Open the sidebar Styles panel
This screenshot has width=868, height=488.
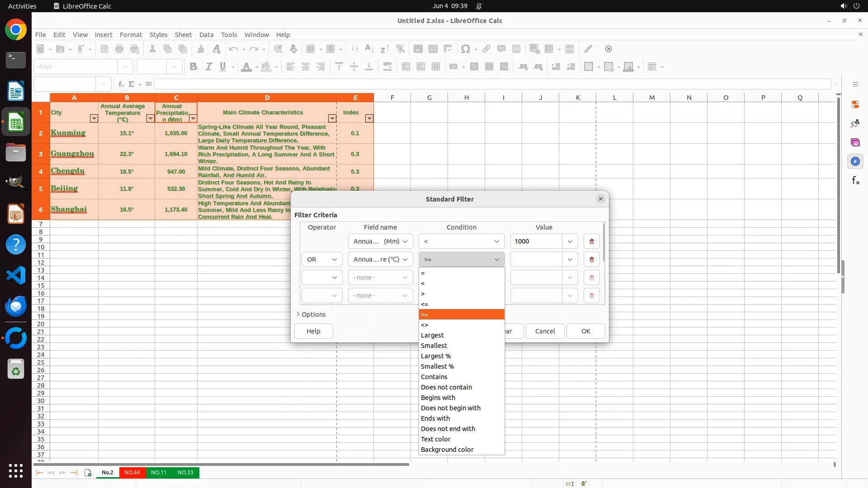click(855, 123)
